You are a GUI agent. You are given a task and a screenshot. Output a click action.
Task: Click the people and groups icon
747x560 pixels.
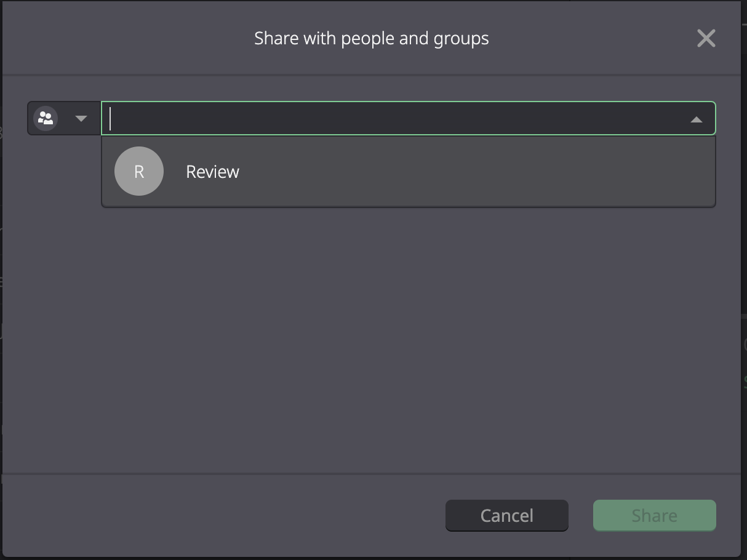pyautogui.click(x=46, y=118)
